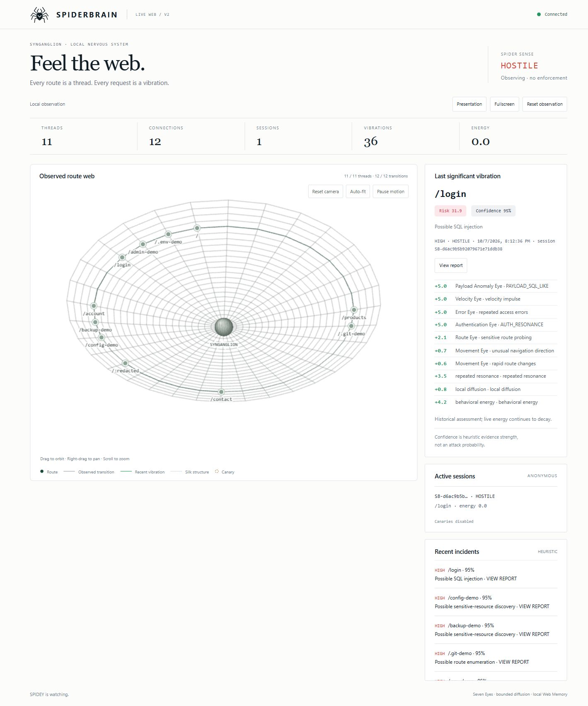Select the /config-demo route node
The width and height of the screenshot is (588, 706).
pyautogui.click(x=102, y=337)
